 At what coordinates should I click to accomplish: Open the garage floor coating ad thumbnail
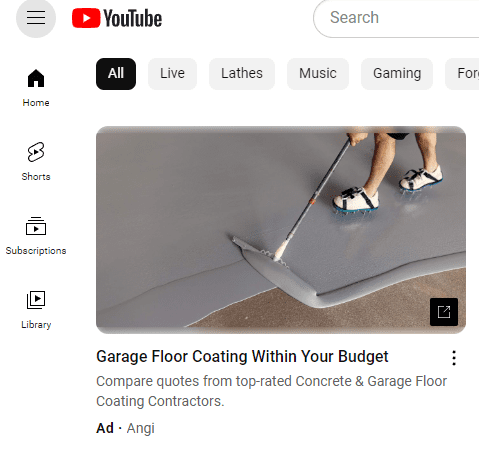[x=281, y=230]
